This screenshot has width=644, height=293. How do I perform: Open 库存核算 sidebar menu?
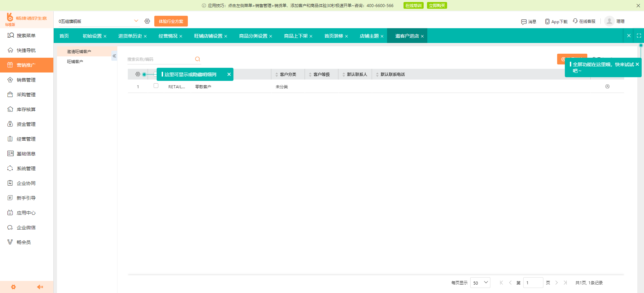26,109
